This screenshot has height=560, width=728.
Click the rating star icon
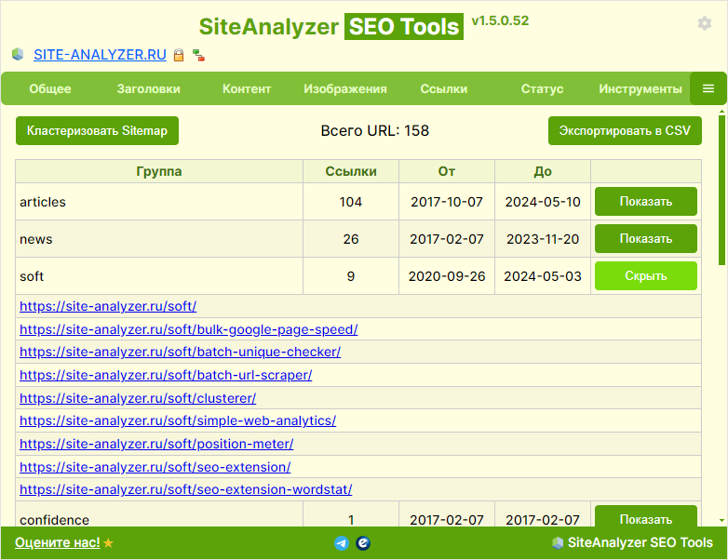[x=108, y=542]
